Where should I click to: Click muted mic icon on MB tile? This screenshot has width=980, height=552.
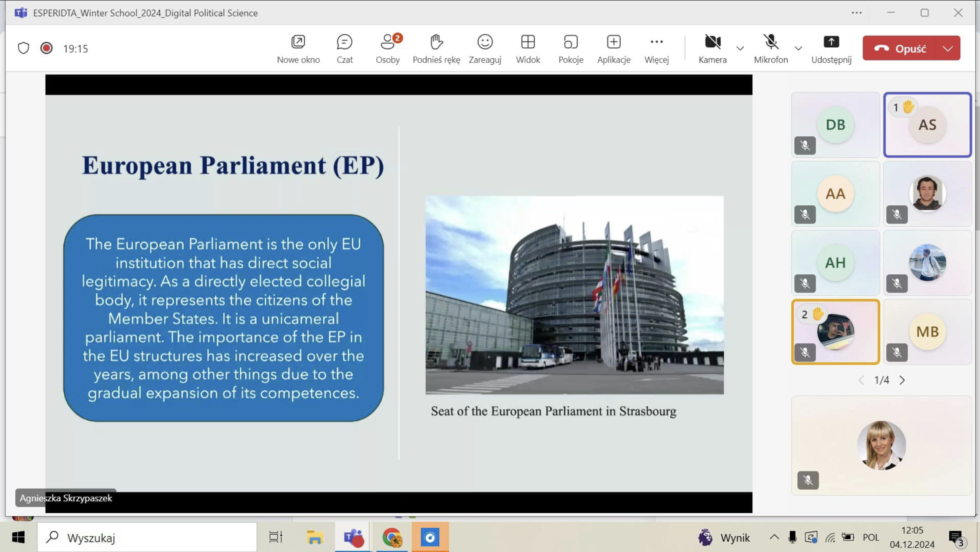coord(897,353)
